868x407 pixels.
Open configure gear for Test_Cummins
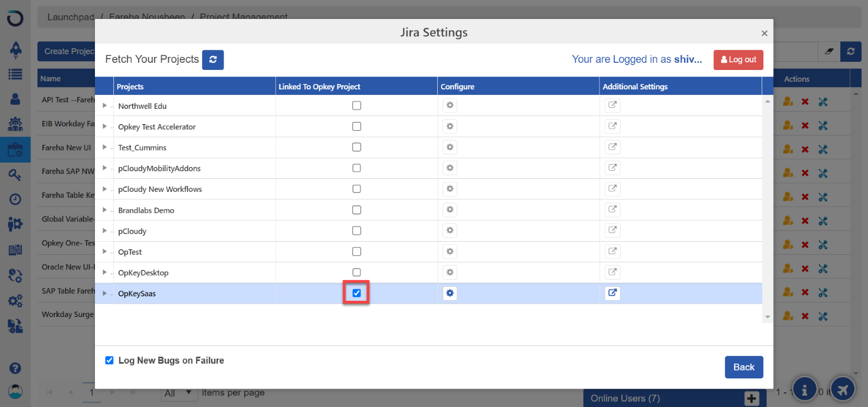450,147
